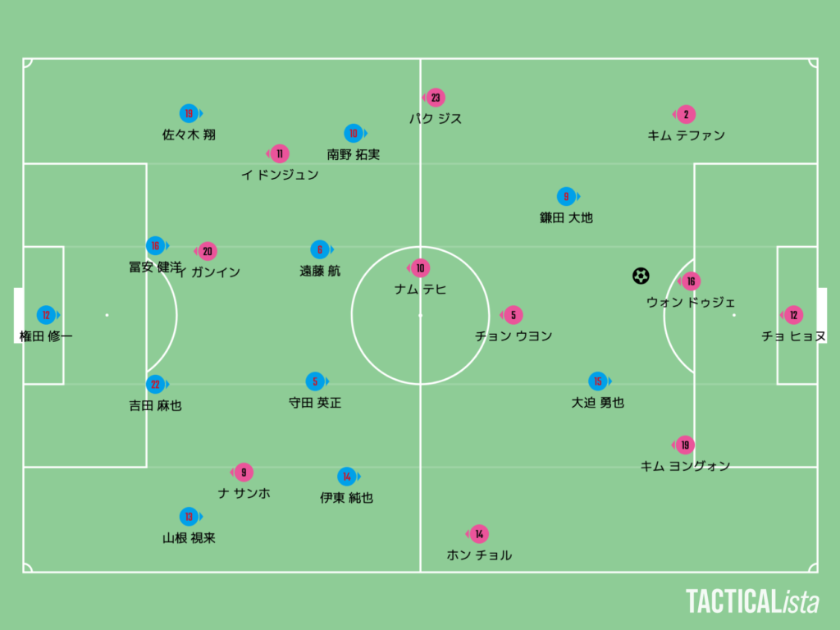This screenshot has width=840, height=630.
Task: Select the soccer ball icon
Action: pos(641,276)
